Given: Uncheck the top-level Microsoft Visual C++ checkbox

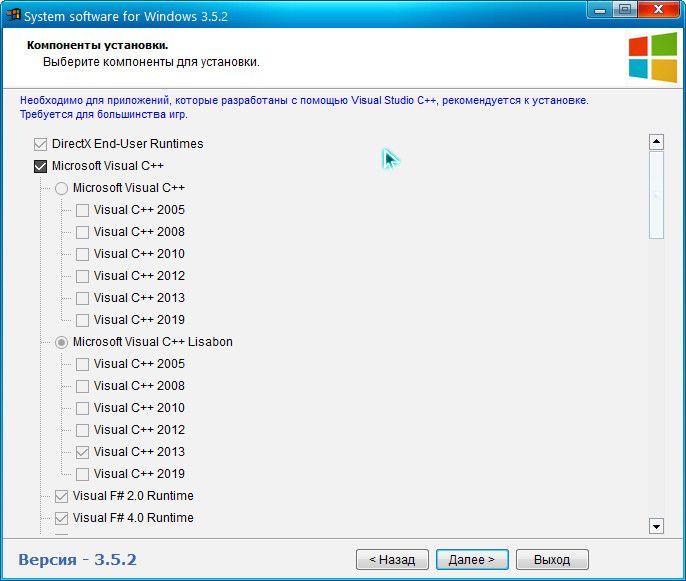Looking at the screenshot, I should 40,166.
